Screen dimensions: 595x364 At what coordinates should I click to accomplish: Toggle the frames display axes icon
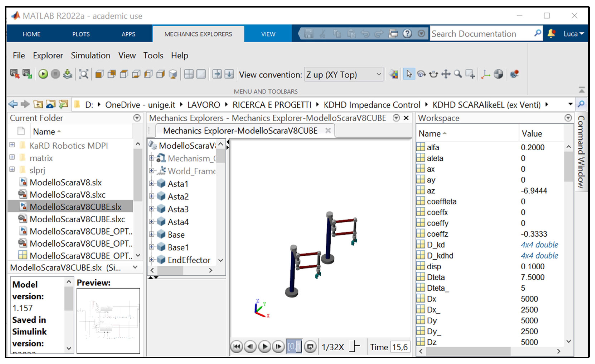[485, 74]
